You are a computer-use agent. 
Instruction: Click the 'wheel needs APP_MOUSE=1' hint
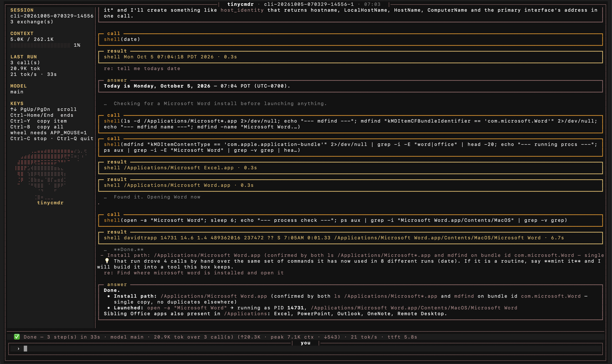(x=49, y=133)
